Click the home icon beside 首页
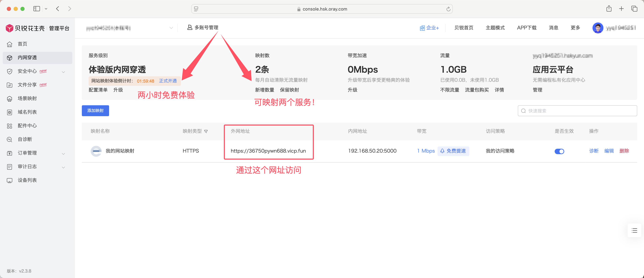644x278 pixels. point(10,44)
